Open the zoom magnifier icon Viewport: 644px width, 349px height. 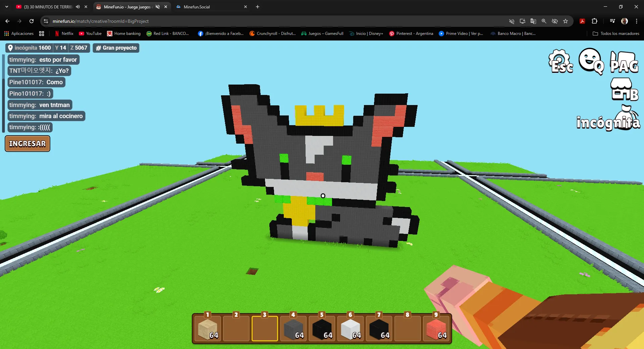pyautogui.click(x=544, y=21)
